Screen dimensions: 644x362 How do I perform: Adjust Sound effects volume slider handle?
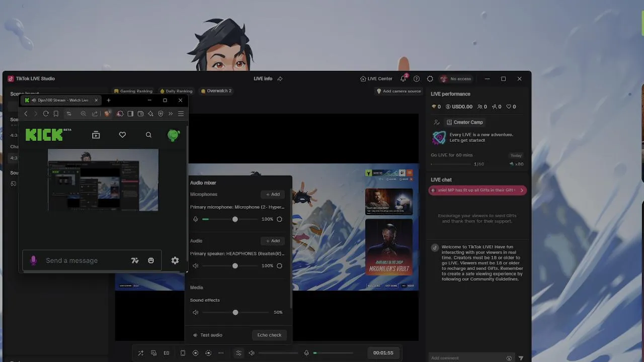(235, 312)
